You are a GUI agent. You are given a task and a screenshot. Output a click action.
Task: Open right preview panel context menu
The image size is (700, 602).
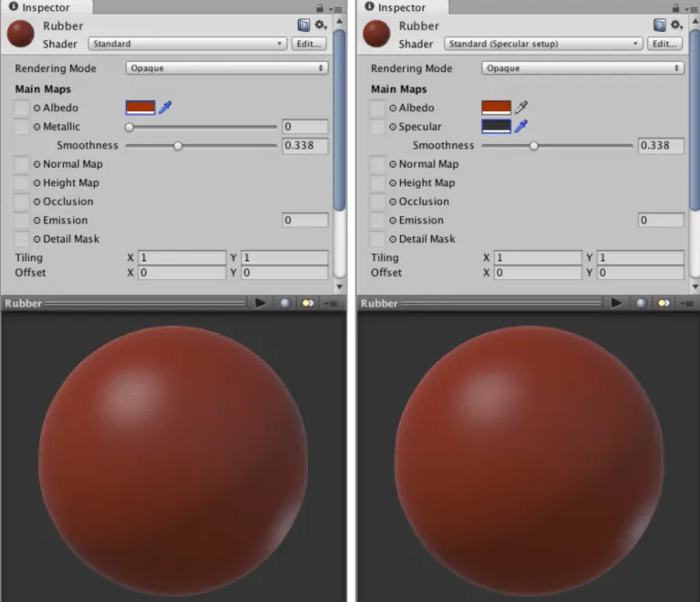(x=686, y=304)
